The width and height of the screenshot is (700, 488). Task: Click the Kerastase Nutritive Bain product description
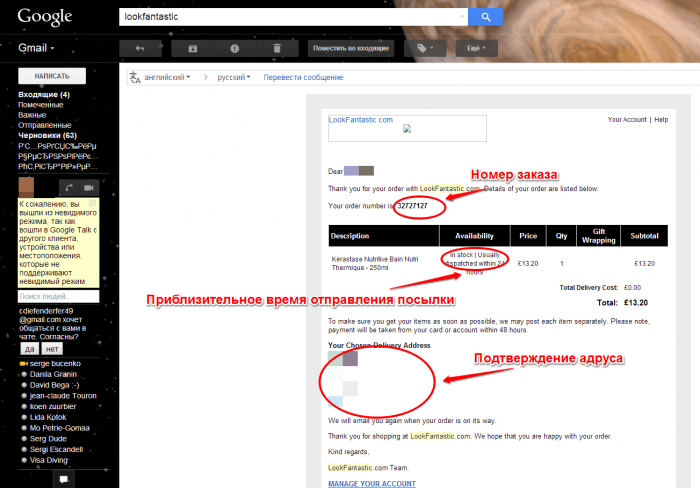375,263
